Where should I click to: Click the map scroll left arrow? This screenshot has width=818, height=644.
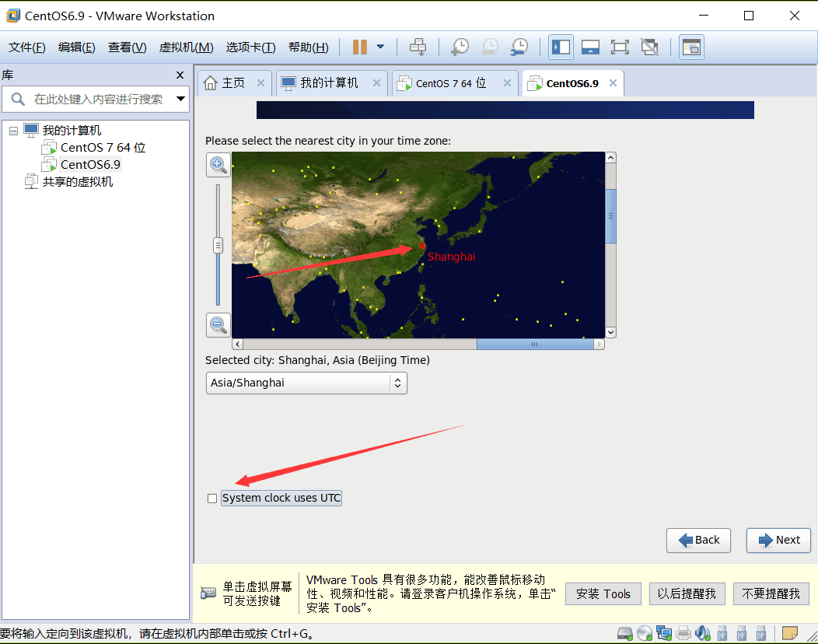click(x=238, y=344)
